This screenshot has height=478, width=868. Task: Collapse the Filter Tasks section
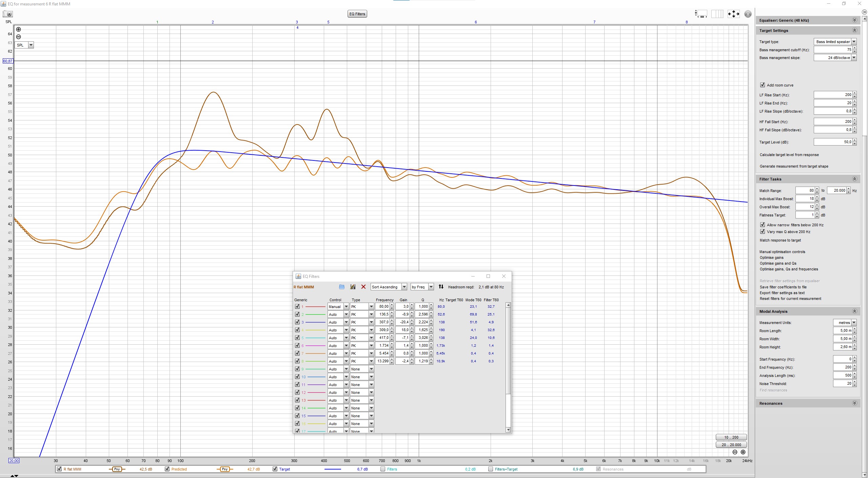pyautogui.click(x=854, y=179)
